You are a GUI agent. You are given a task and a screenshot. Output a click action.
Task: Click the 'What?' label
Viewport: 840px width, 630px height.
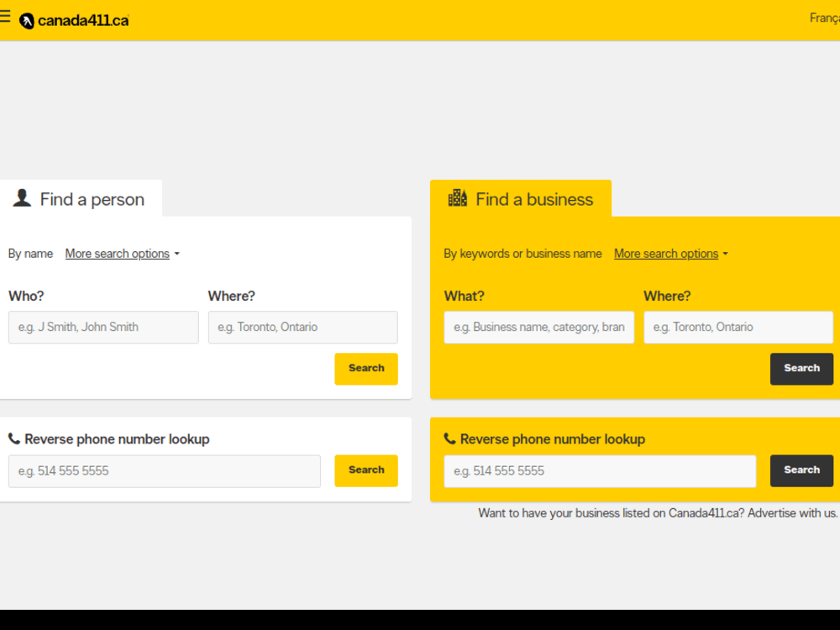click(x=464, y=296)
